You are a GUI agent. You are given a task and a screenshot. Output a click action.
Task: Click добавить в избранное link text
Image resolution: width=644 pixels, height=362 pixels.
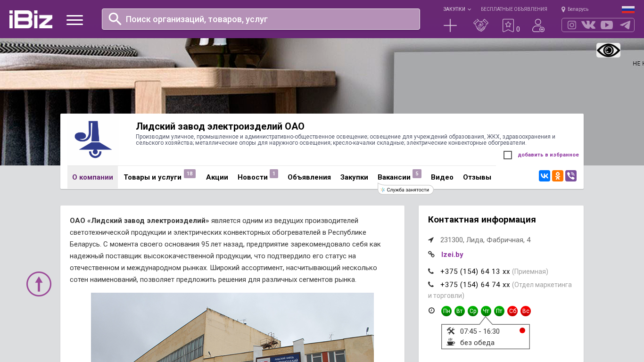click(548, 155)
